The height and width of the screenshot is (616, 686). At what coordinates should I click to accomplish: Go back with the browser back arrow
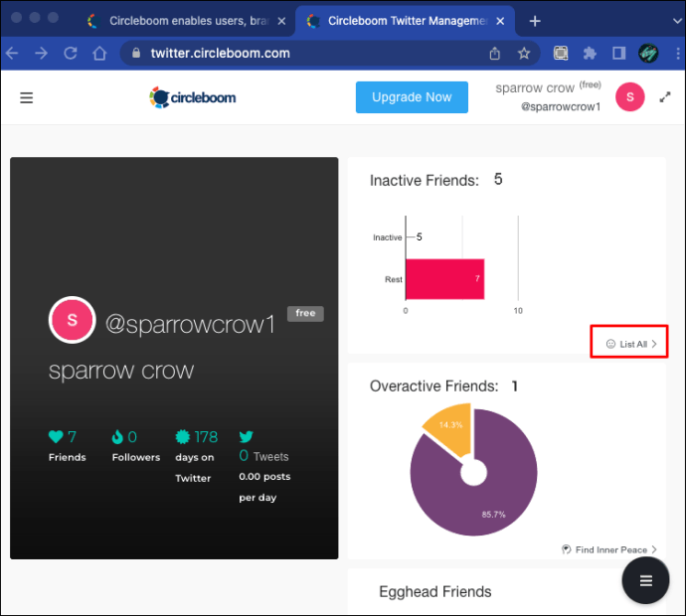click(x=12, y=54)
